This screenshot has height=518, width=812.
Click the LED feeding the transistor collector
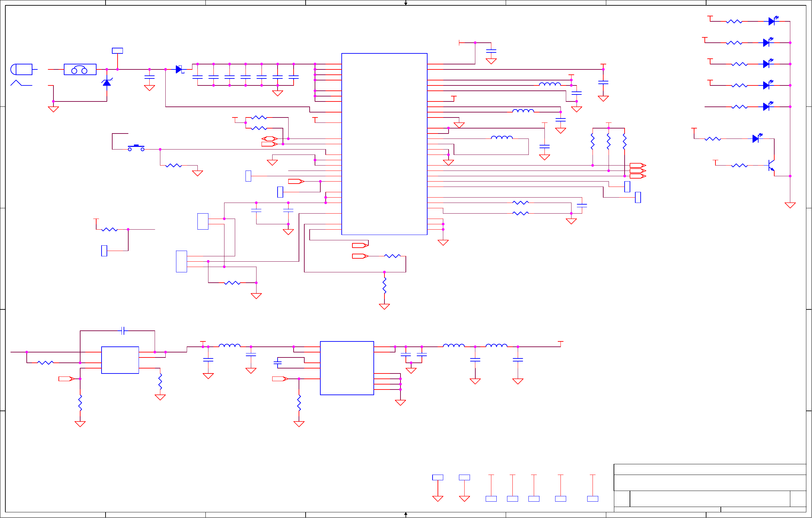[758, 138]
